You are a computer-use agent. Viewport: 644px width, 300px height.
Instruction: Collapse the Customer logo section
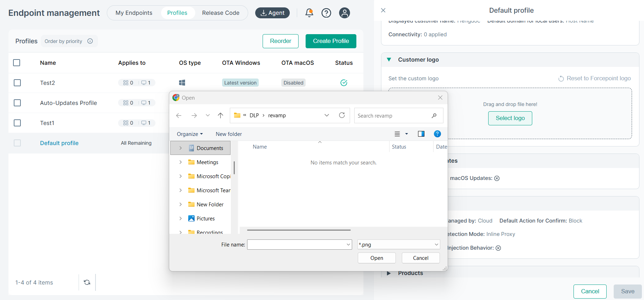click(x=389, y=60)
